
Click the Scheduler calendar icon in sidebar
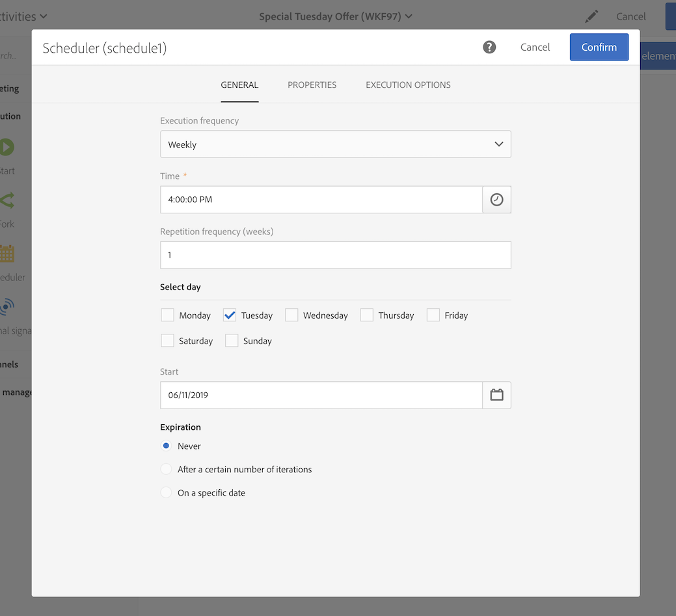[x=7, y=254]
